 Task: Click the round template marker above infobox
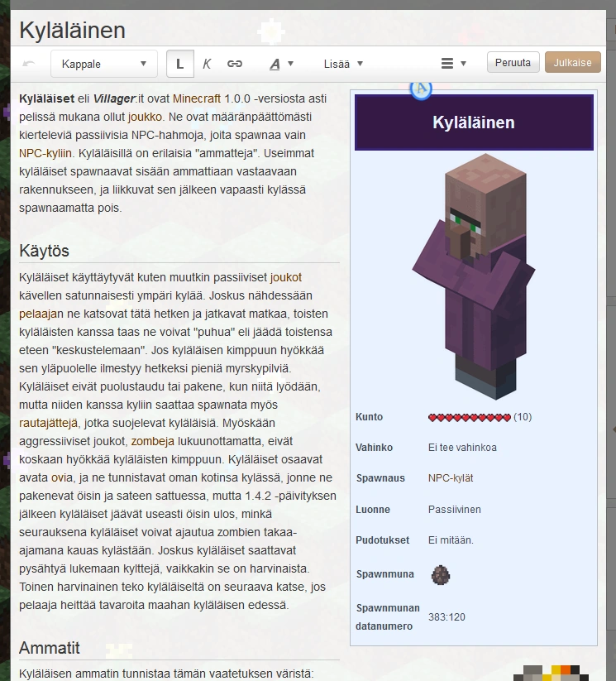(x=421, y=89)
